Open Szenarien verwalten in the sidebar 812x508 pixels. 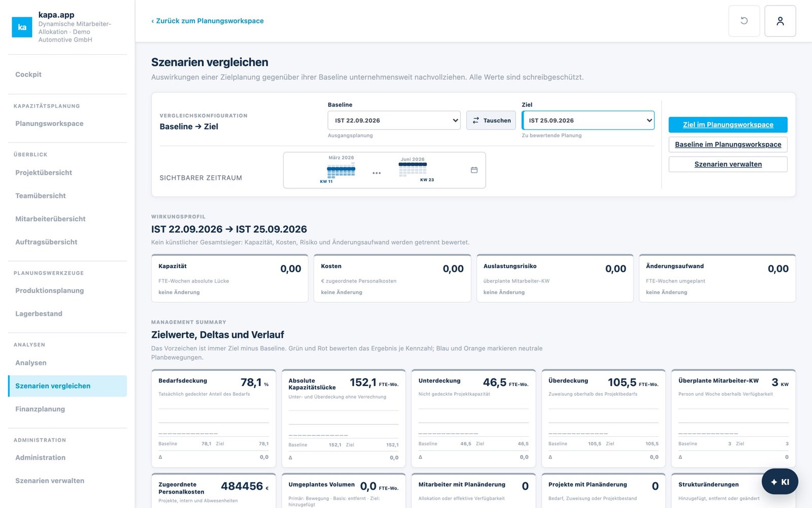click(x=67, y=481)
